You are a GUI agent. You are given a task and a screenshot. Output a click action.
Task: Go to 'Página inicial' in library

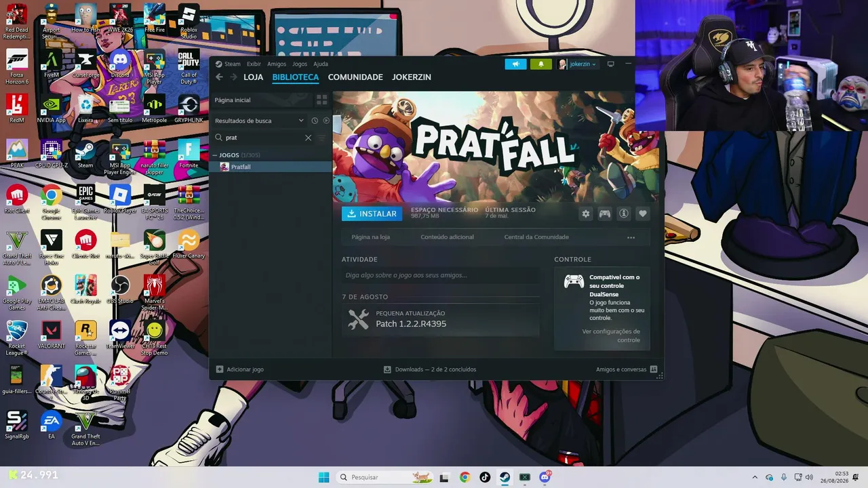(262, 100)
